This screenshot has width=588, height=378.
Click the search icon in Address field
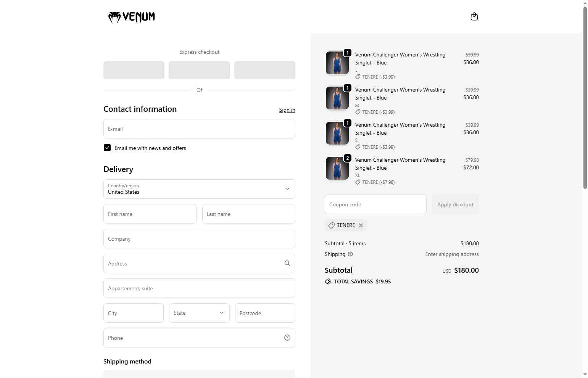click(287, 263)
